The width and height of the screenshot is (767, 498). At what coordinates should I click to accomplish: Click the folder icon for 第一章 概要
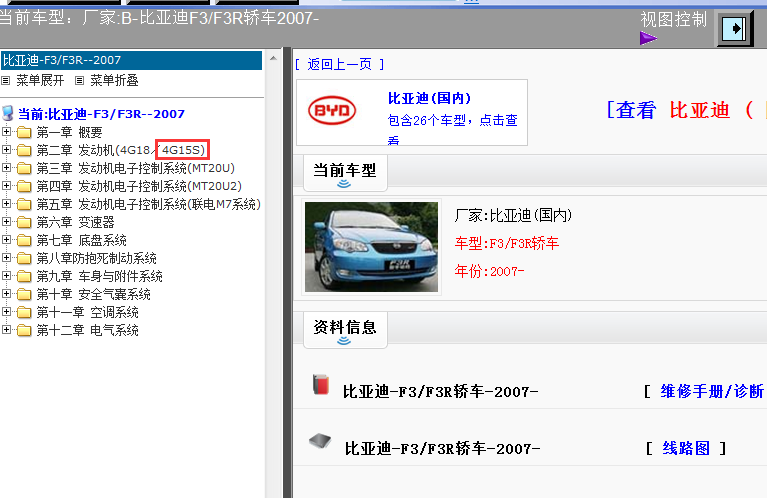click(x=24, y=132)
